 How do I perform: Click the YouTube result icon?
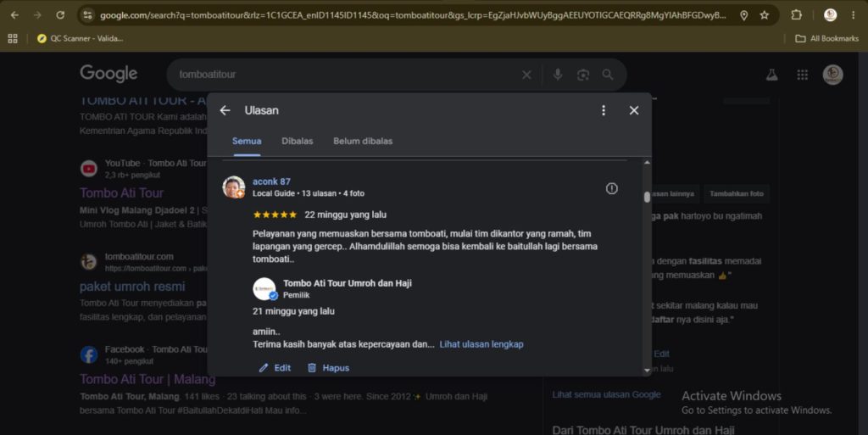click(88, 168)
